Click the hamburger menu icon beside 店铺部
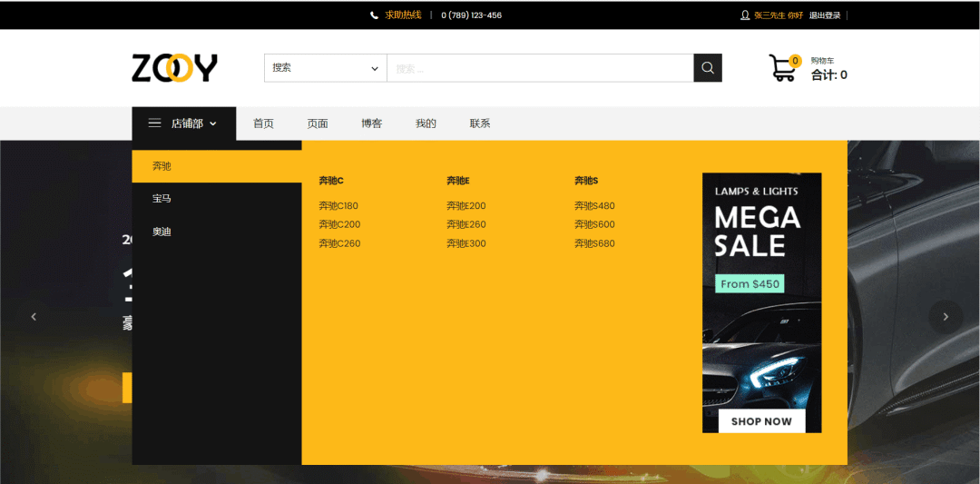 point(154,123)
